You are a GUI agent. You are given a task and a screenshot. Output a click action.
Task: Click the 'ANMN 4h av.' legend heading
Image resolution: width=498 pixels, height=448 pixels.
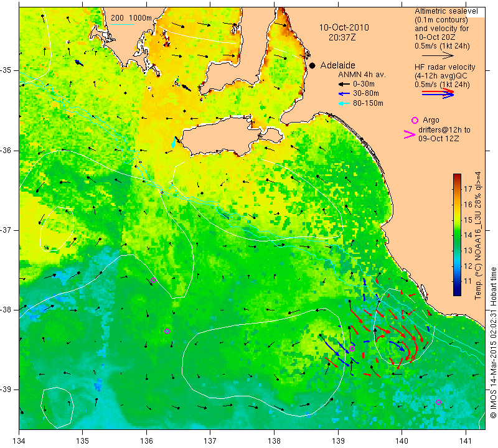(x=362, y=75)
